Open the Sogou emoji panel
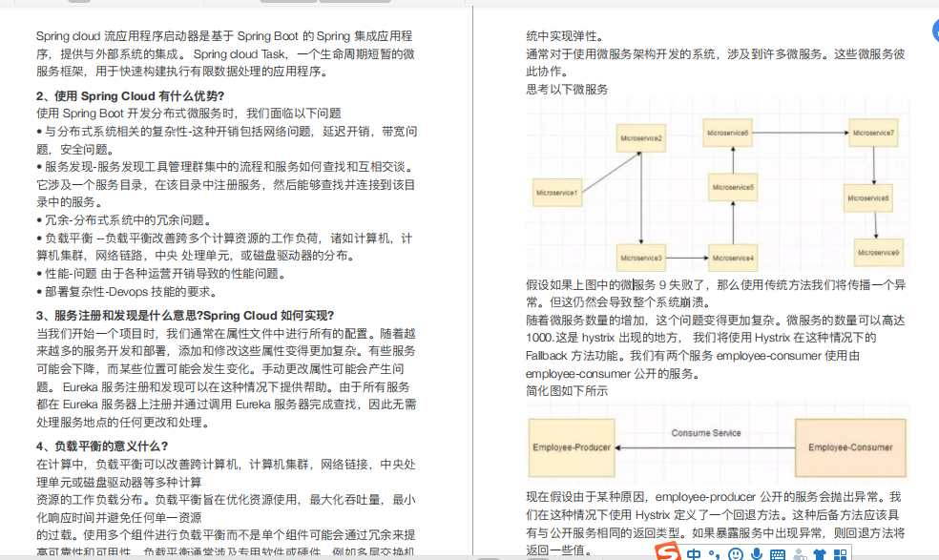Image resolution: width=939 pixels, height=560 pixels. pos(736,554)
